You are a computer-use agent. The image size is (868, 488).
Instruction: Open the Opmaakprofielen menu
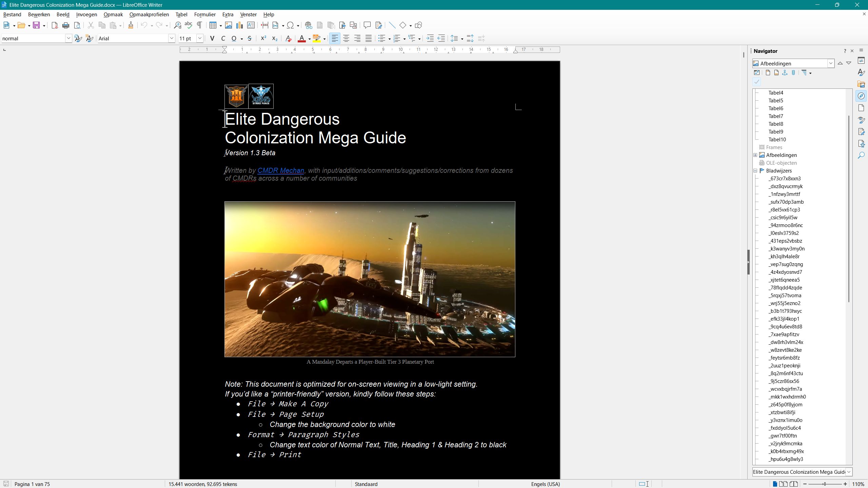click(x=149, y=15)
